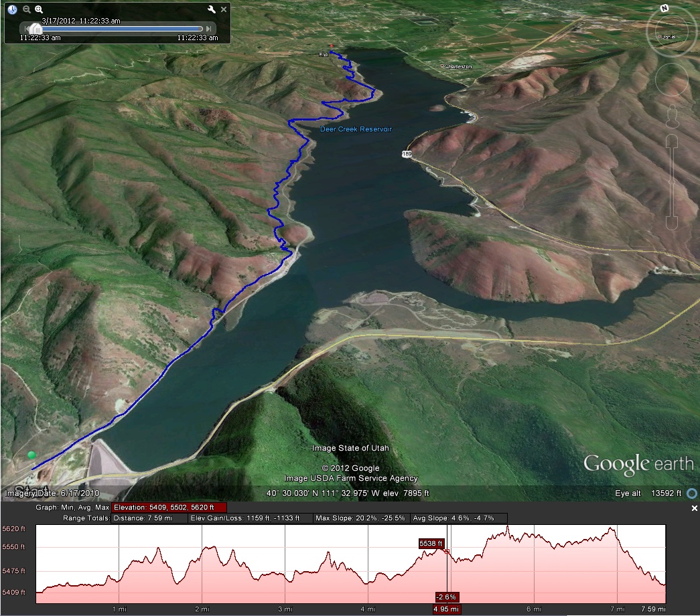This screenshot has width=700, height=616.
Task: Click the blue time slider track
Action: (x=123, y=29)
